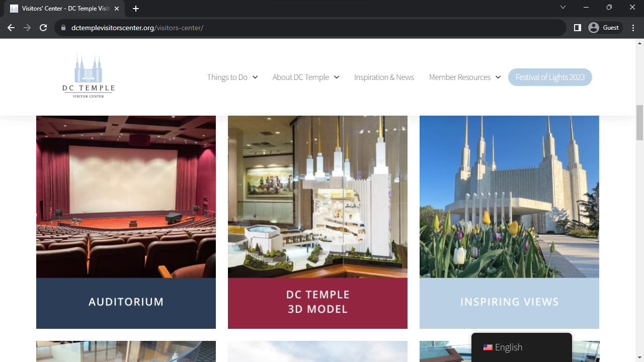Click the browser back arrow

tap(11, 28)
